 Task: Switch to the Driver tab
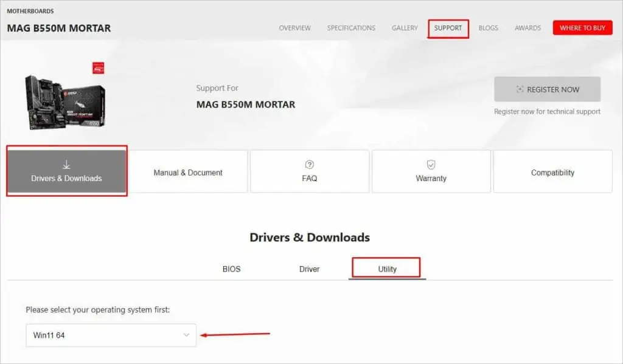tap(309, 269)
